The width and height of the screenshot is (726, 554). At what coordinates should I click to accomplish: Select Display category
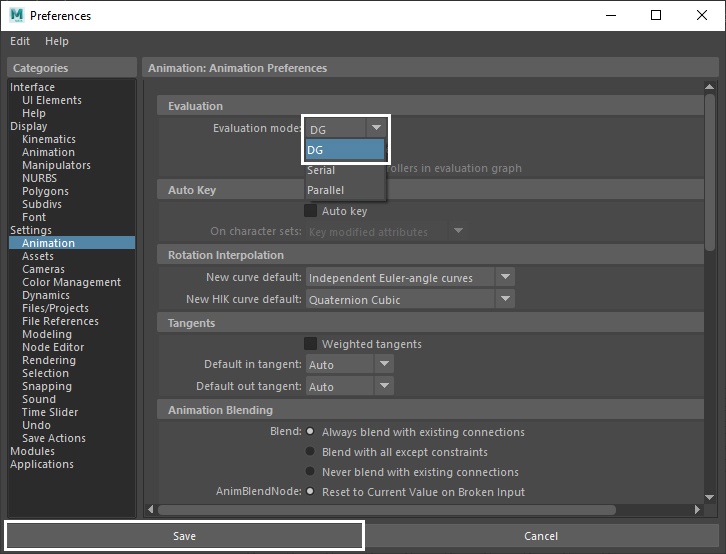click(x=29, y=126)
